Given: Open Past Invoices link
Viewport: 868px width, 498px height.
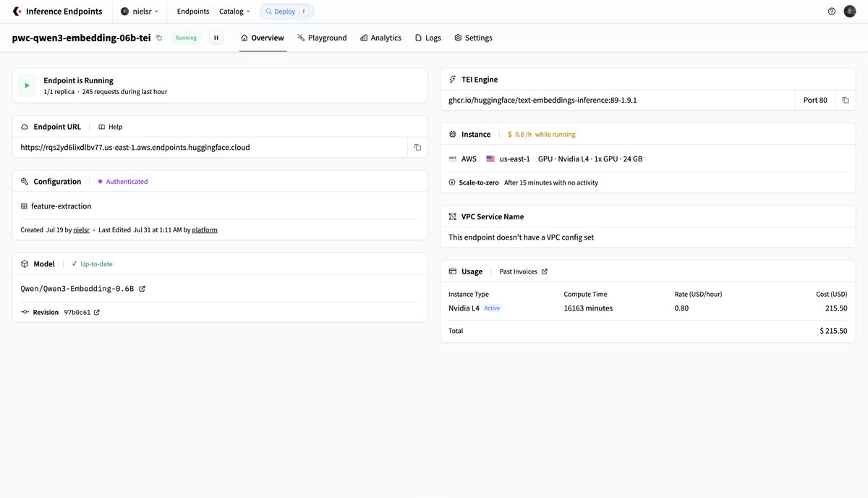Looking at the screenshot, I should 524,271.
